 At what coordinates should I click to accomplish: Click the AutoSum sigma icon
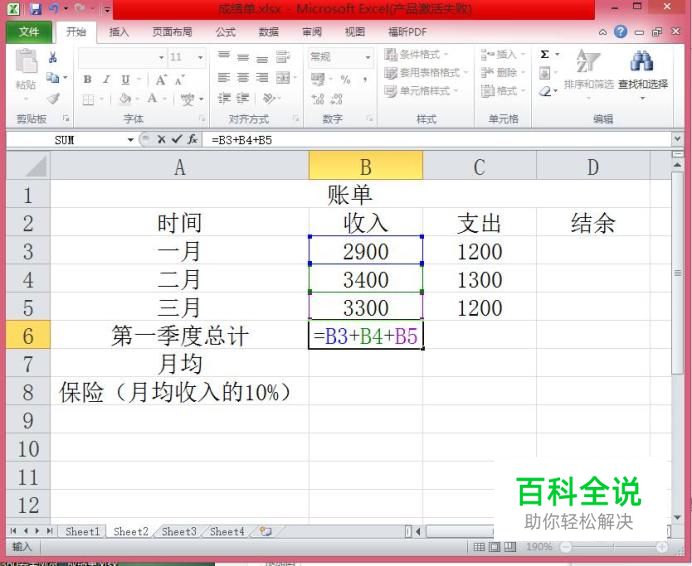pyautogui.click(x=545, y=54)
